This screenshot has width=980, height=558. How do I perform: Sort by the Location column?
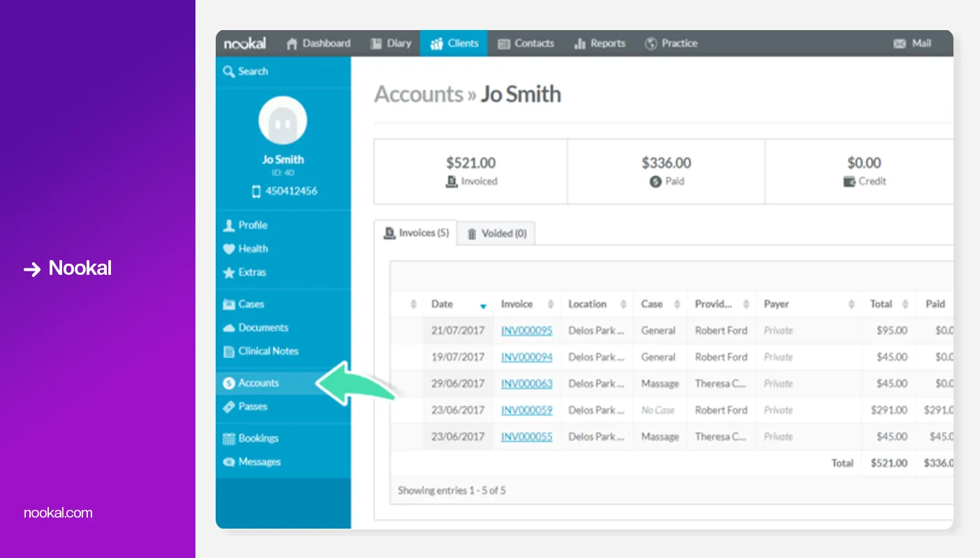tap(597, 304)
